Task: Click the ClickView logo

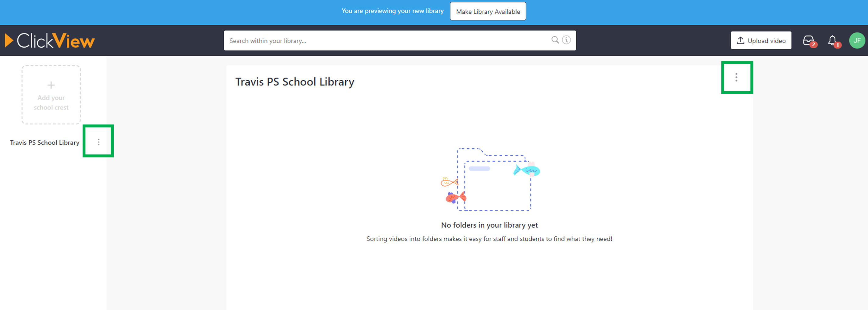Action: click(50, 41)
